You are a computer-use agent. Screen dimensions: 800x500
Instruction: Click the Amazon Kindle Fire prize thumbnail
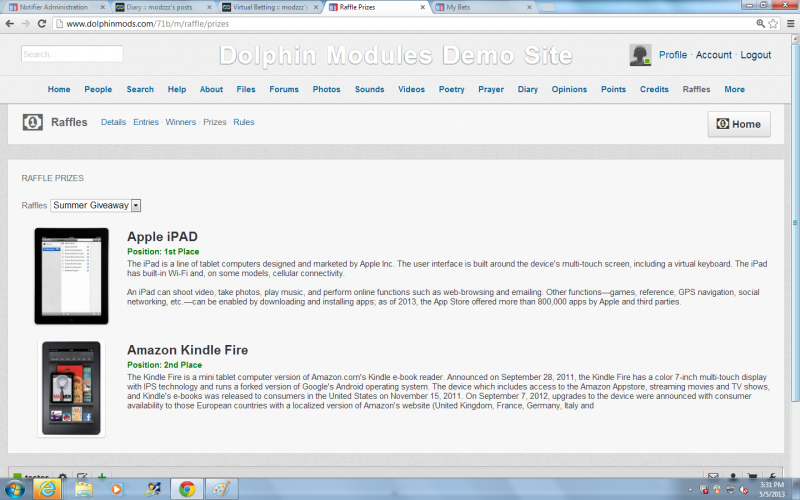(71, 388)
